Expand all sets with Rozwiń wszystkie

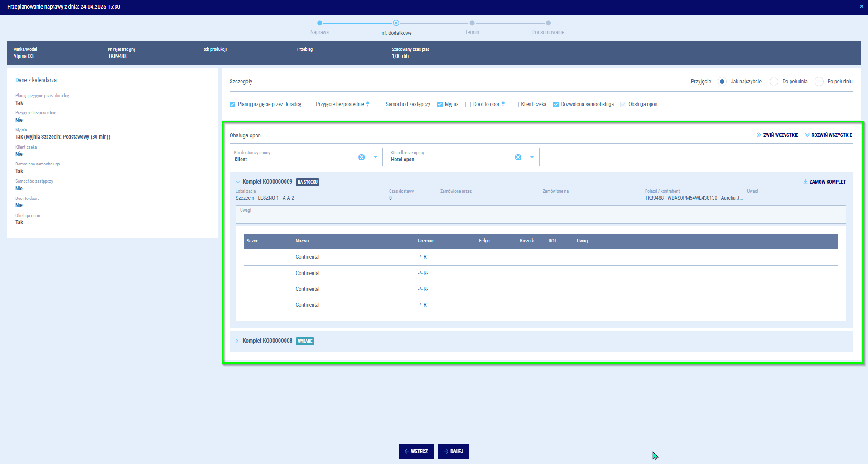[x=828, y=135]
